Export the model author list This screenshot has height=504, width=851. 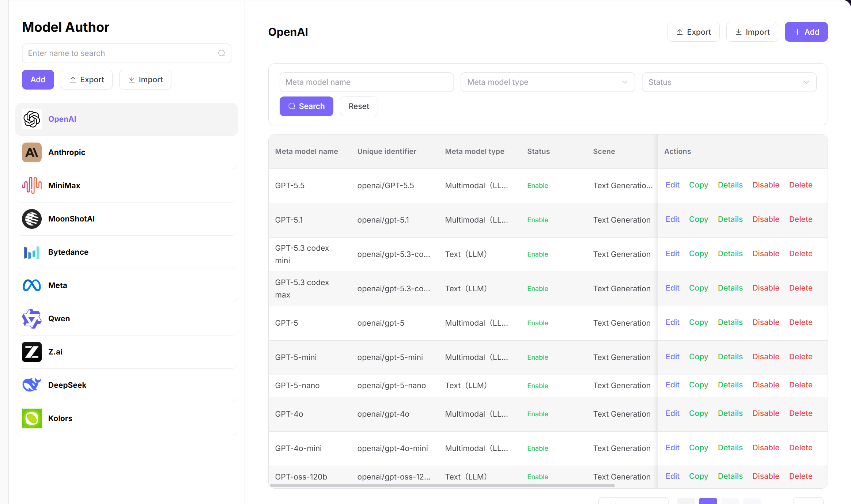[x=87, y=80]
